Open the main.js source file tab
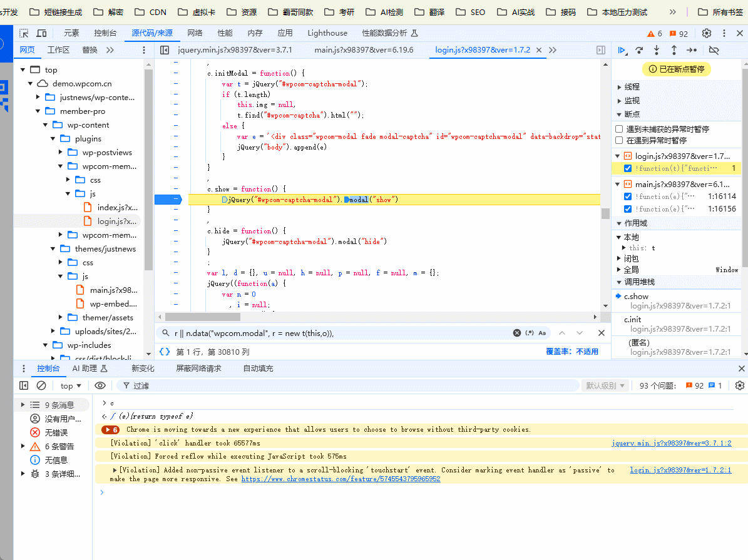 tap(363, 50)
